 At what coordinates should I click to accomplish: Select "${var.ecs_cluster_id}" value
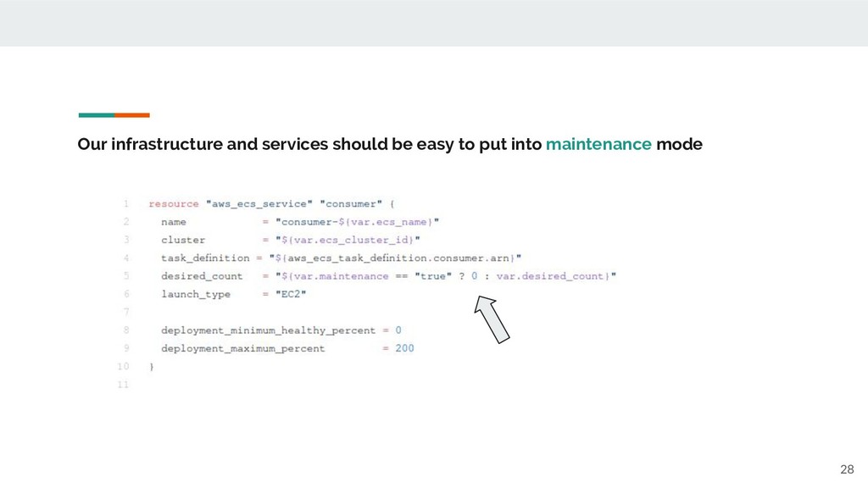pos(348,240)
